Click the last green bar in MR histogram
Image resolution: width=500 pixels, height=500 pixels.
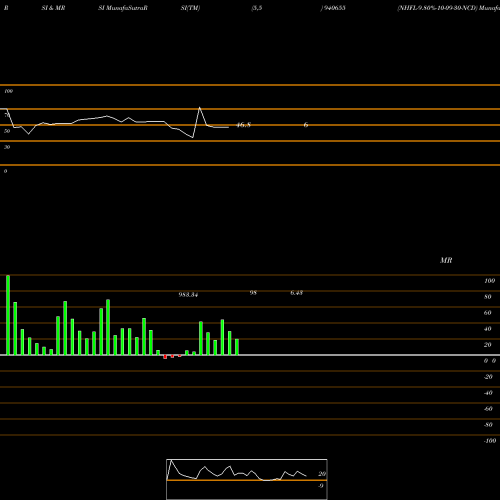[237, 347]
